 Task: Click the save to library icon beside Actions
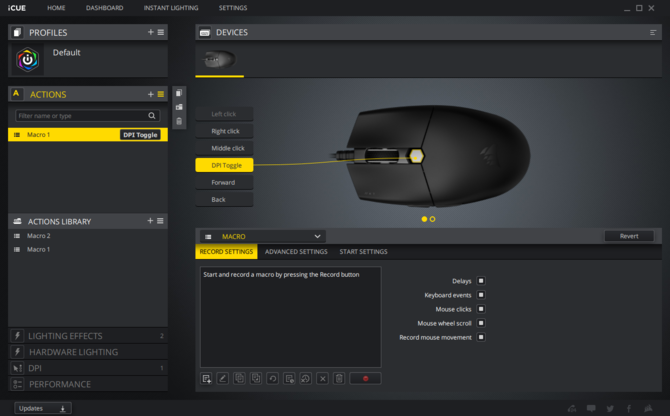[179, 107]
